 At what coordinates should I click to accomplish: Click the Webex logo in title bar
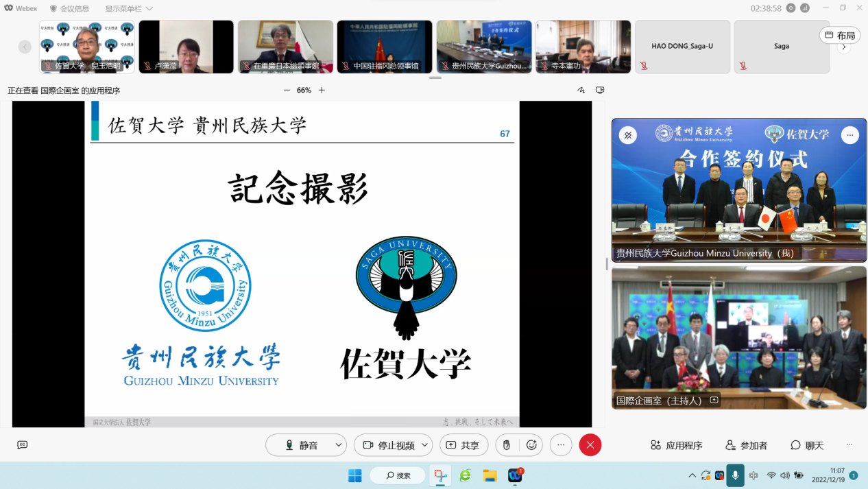coord(21,8)
